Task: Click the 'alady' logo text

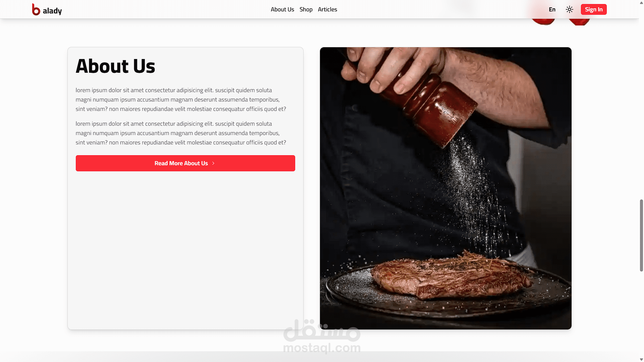Action: 52,11
